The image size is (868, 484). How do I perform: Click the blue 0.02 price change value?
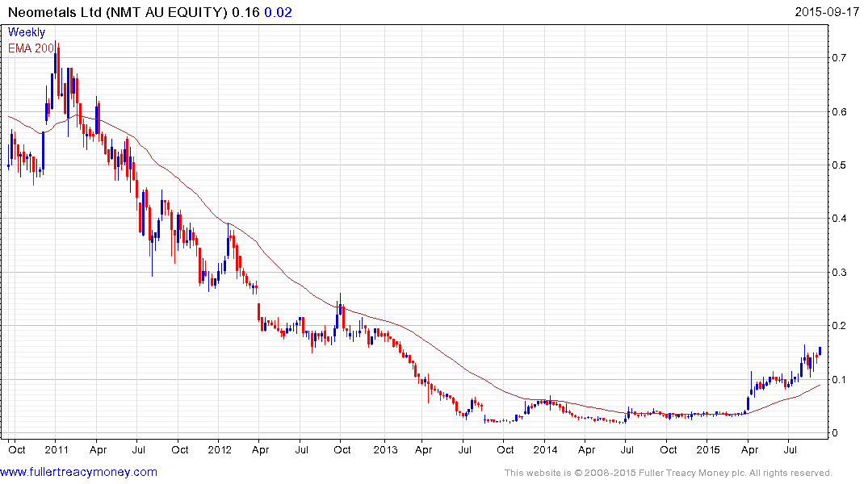click(x=278, y=12)
